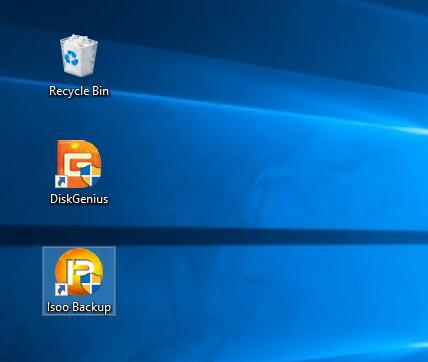Click the highlighted selection box around Isoo Backup
Viewport: 428px width, 362px height.
tap(79, 281)
